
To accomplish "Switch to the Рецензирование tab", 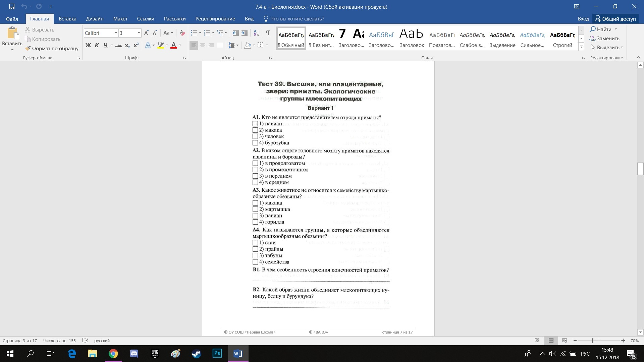I will (x=215, y=19).
